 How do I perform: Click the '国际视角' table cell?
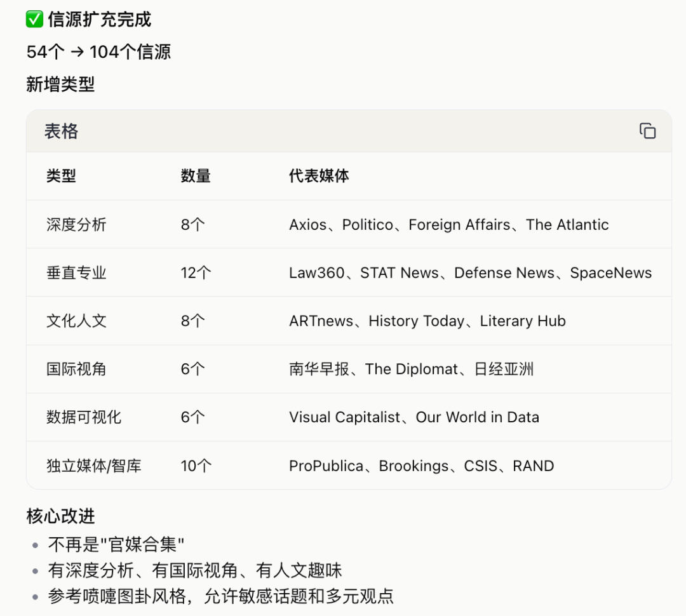click(x=76, y=369)
